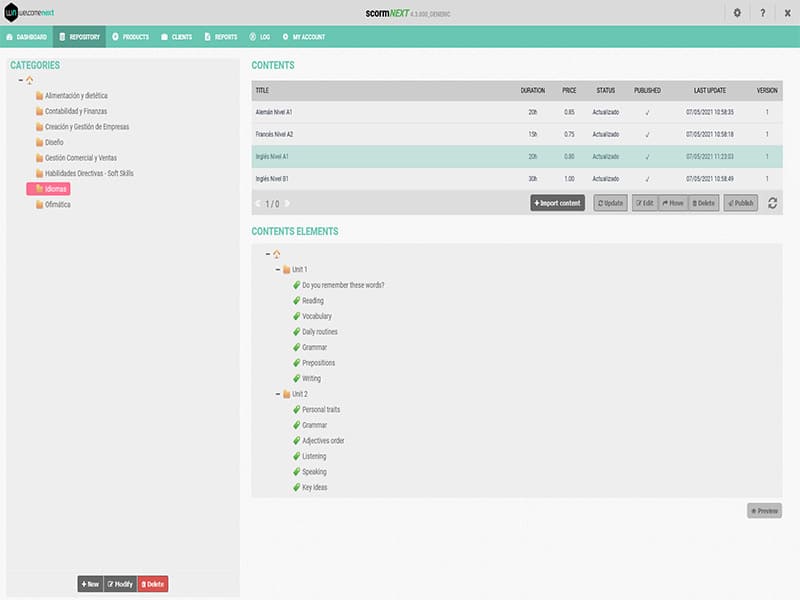Click the Import content button
Viewport: 800px width, 600px height.
pos(557,203)
